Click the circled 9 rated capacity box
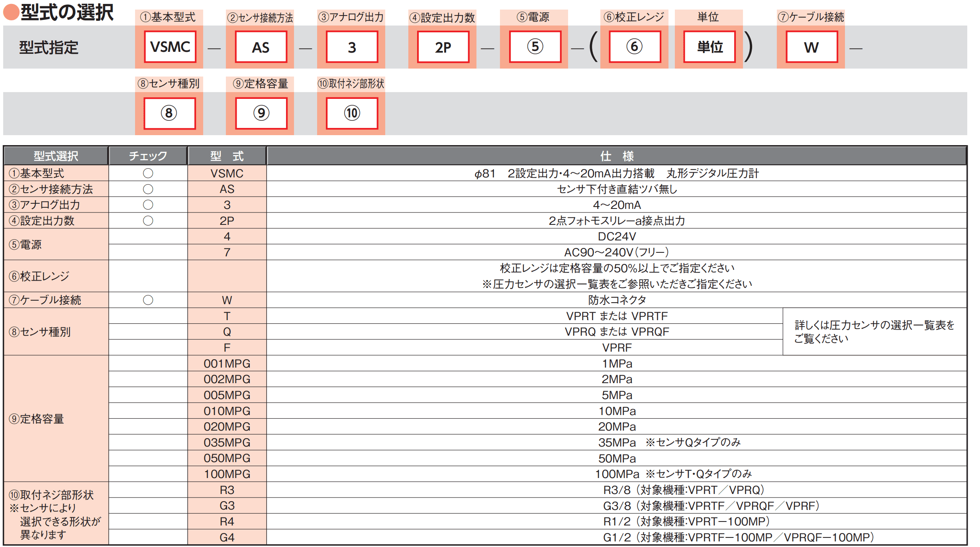980x547 pixels. 261,114
